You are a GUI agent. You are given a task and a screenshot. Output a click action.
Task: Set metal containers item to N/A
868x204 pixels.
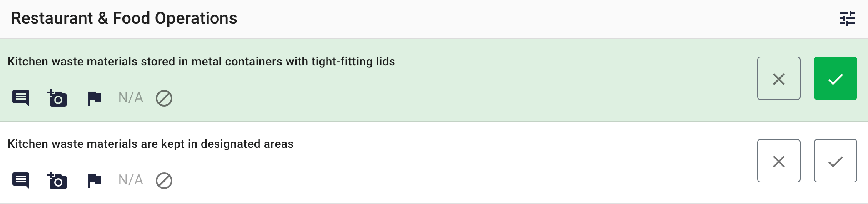[x=131, y=97]
